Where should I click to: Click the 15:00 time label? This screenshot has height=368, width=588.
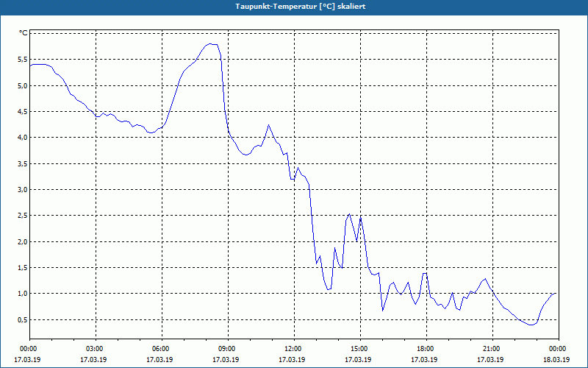coord(360,349)
